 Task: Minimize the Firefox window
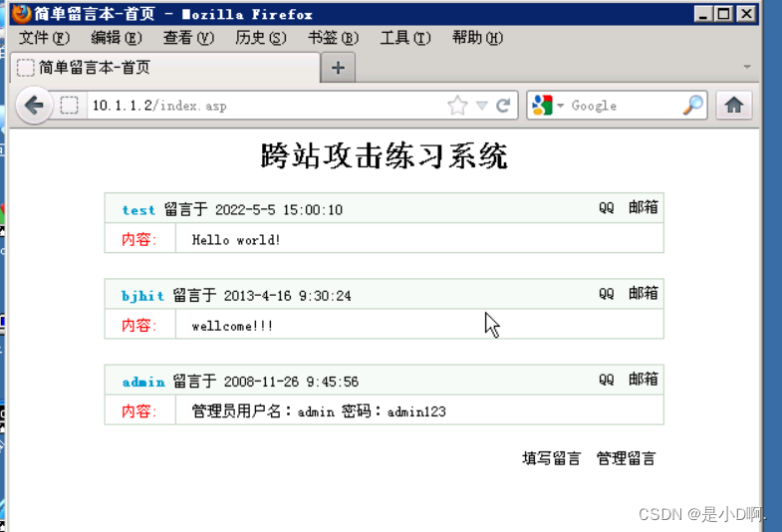(x=702, y=14)
